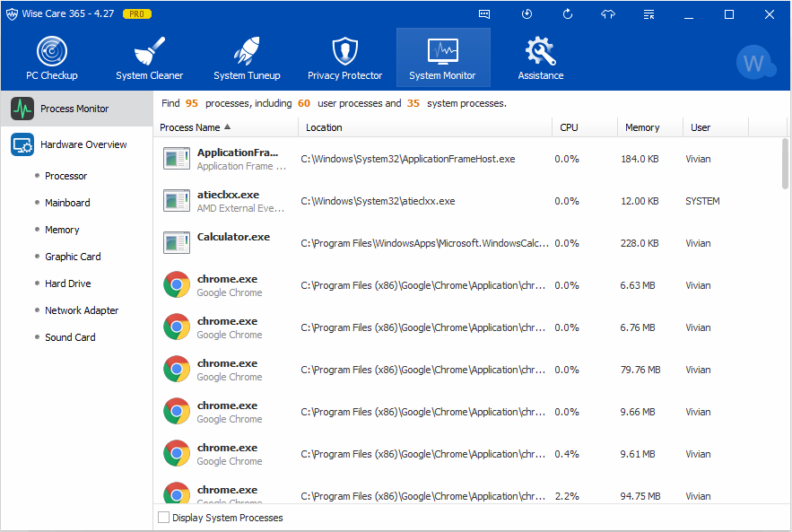Toggle the Process Name sort arrow
Viewport: 792px width, 532px height.
pyautogui.click(x=227, y=126)
